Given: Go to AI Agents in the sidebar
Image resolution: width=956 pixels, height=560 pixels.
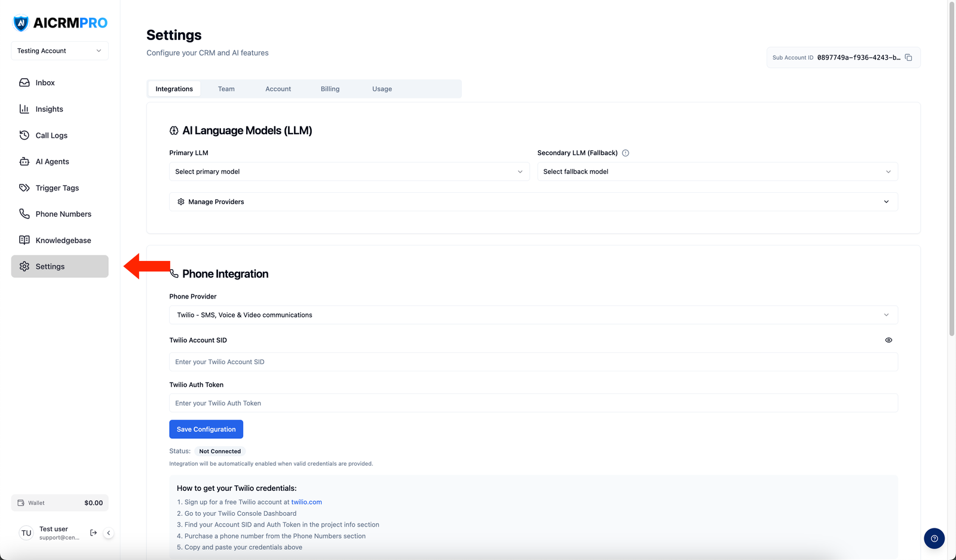Looking at the screenshot, I should (60, 161).
